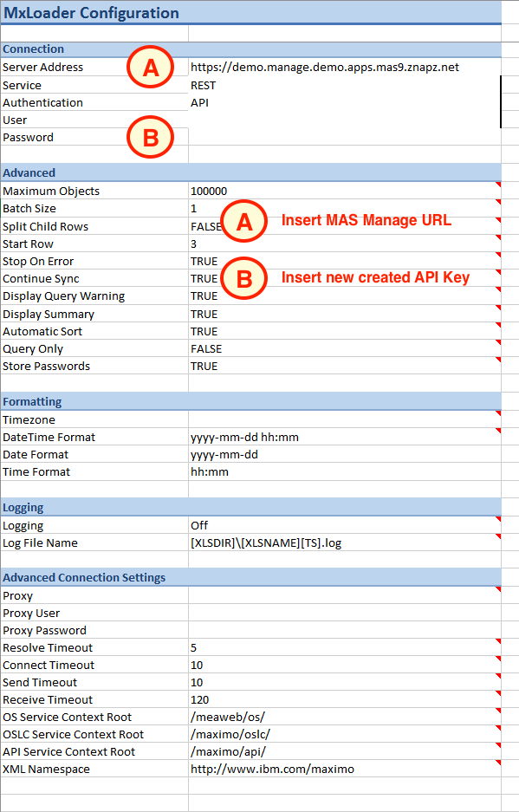519x812 pixels.
Task: Select the Send Timeout value 10
Action: [345, 683]
